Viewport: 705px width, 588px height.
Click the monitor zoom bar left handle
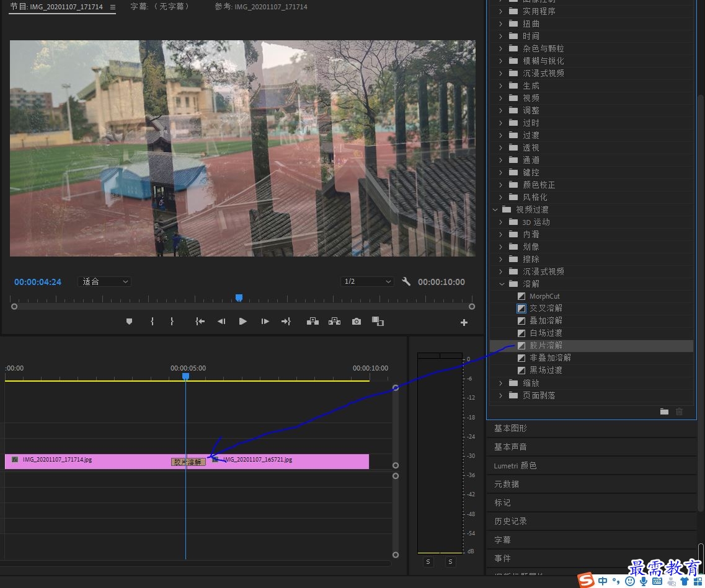(x=14, y=307)
